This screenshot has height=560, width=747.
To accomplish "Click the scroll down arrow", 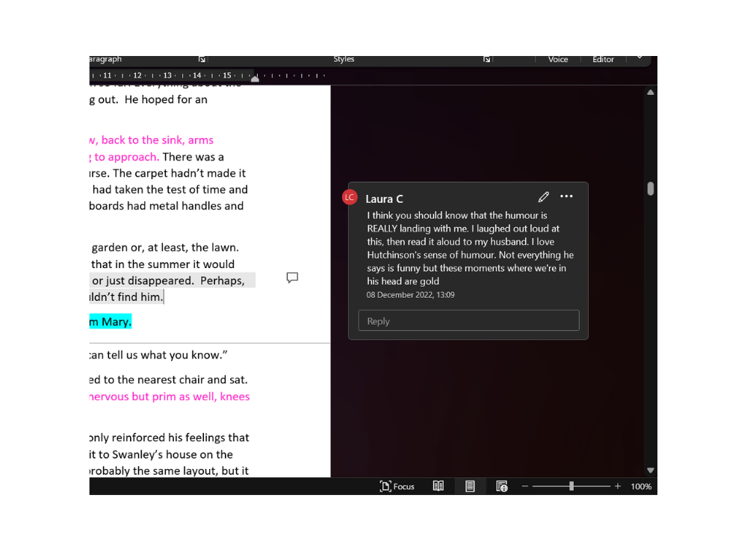I will click(x=651, y=470).
